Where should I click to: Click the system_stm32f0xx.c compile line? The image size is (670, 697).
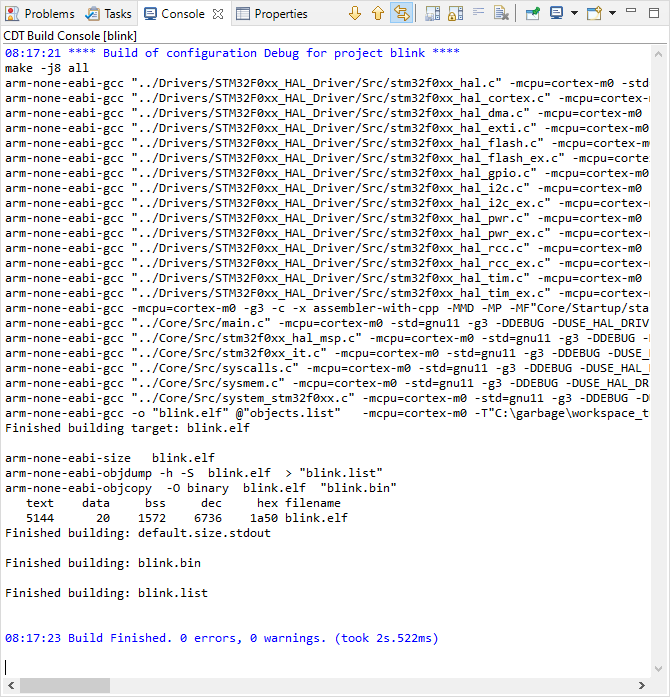327,398
